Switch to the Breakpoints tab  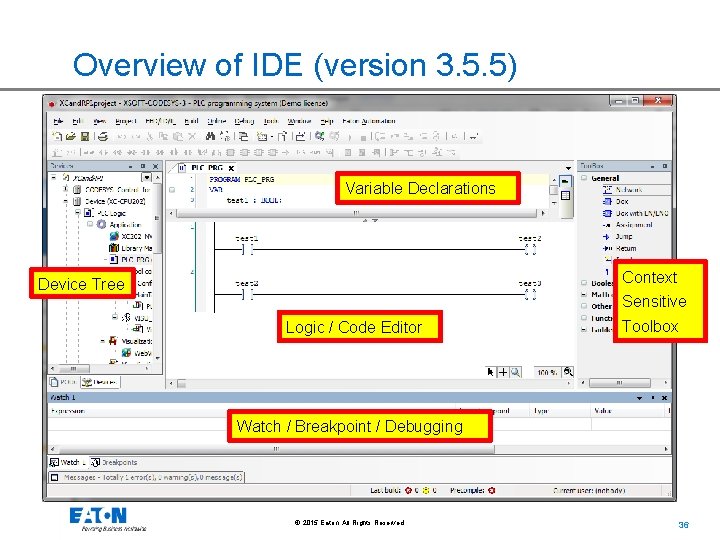(114, 462)
